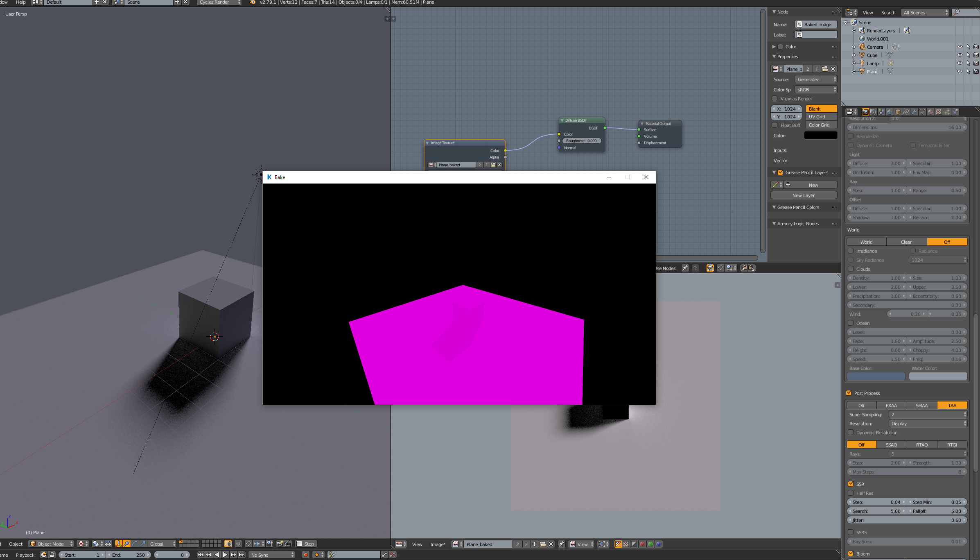Viewport: 980px width, 560px height.
Task: Collapse the Grease Pencil Layers panel
Action: (x=775, y=172)
